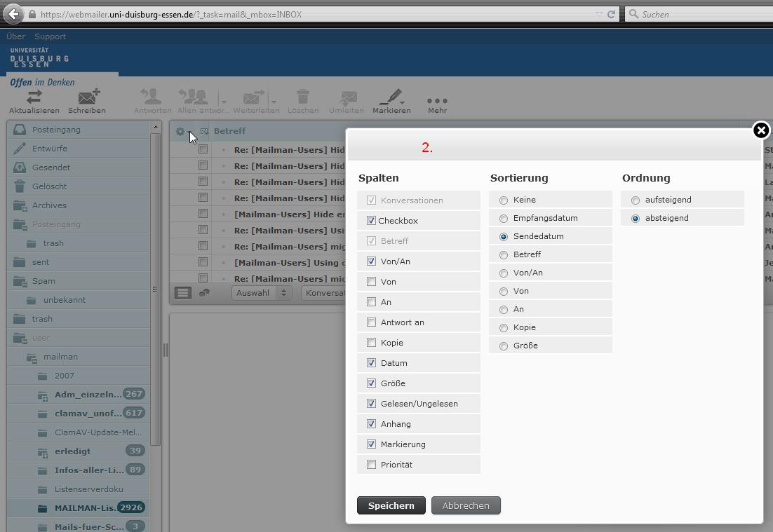
Task: Compose new mail with Schreiben icon
Action: [87, 97]
